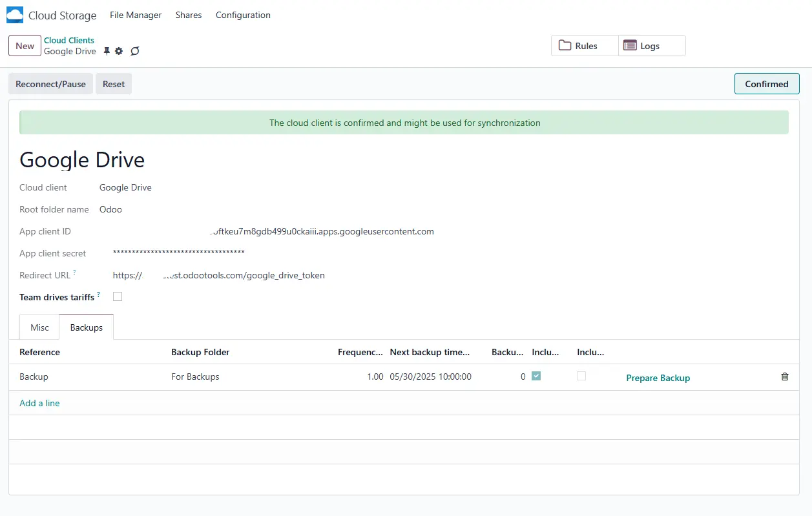Click the help mark next to Redirect URL

tap(75, 273)
